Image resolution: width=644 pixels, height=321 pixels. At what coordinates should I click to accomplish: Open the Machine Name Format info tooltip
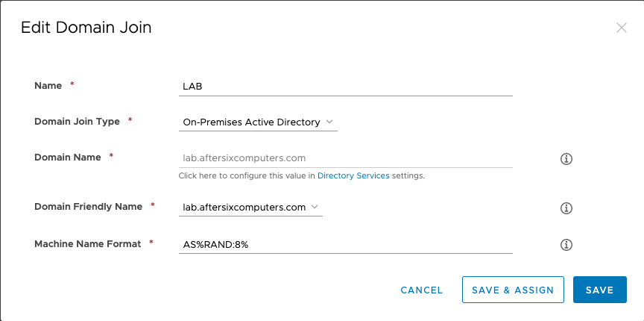coord(566,245)
